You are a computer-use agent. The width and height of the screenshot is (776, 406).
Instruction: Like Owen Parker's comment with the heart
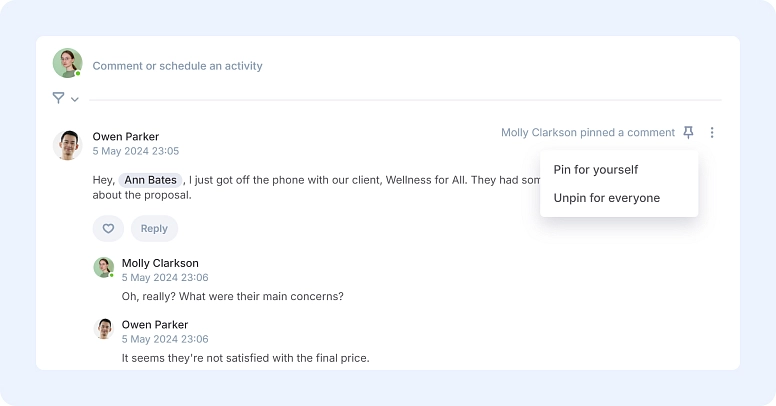[x=108, y=228]
